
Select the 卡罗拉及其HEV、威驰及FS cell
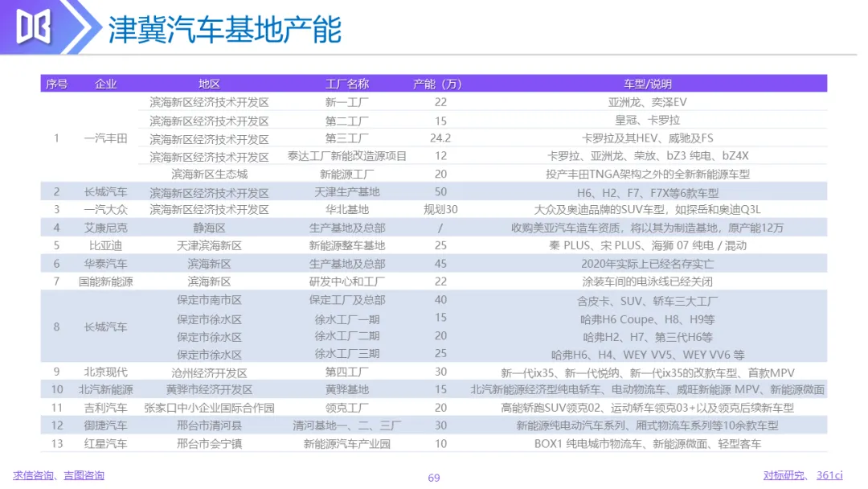[x=647, y=138]
